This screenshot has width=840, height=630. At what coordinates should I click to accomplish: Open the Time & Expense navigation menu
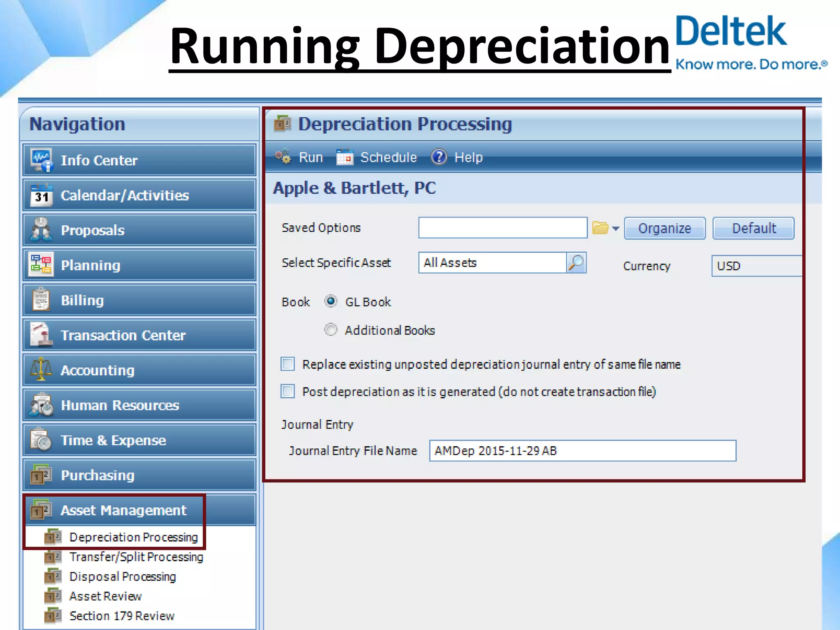pyautogui.click(x=139, y=440)
